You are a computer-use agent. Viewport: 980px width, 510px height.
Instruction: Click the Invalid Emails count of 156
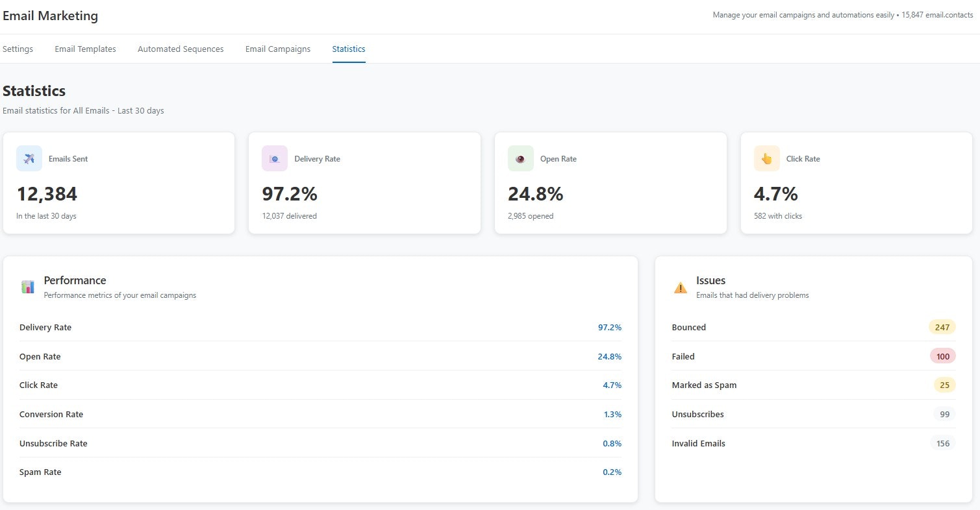(942, 443)
